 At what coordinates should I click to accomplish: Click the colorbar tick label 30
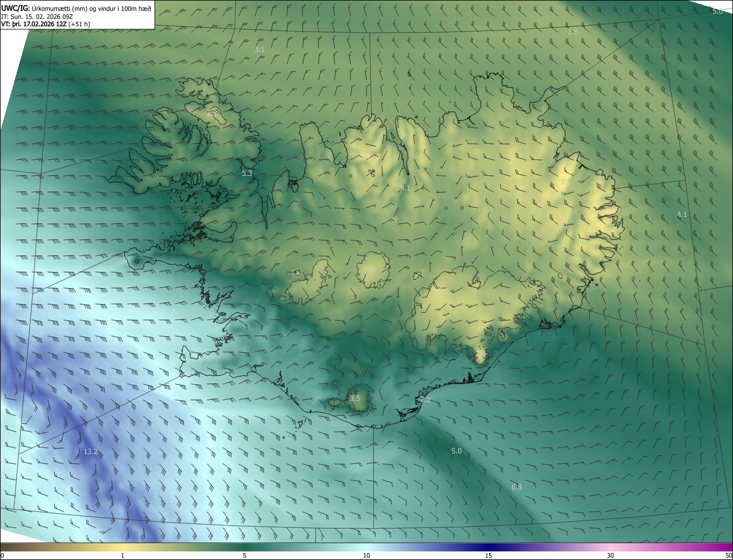610,556
